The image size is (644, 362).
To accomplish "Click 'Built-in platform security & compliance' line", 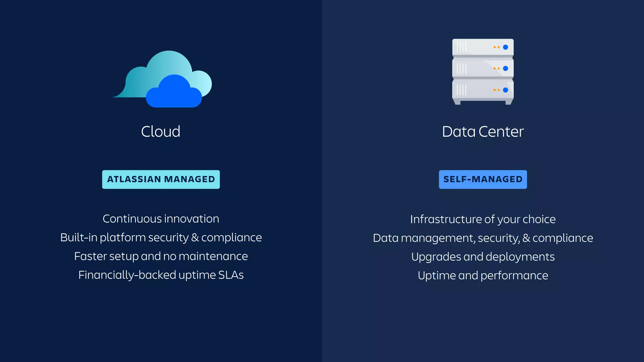I will pyautogui.click(x=161, y=238).
